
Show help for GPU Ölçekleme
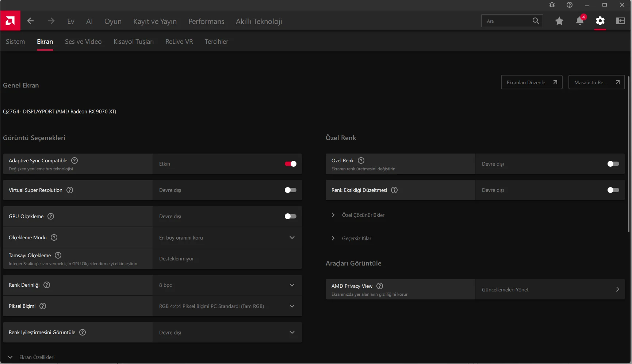point(51,216)
